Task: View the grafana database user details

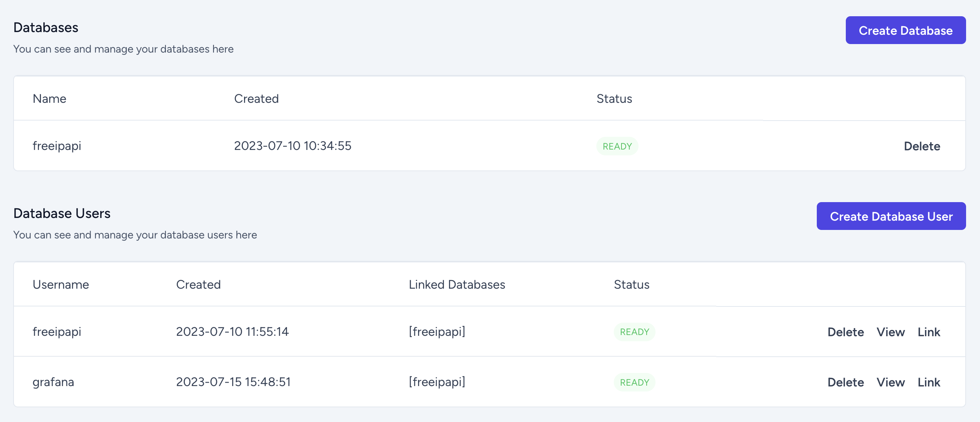Action: coord(891,382)
